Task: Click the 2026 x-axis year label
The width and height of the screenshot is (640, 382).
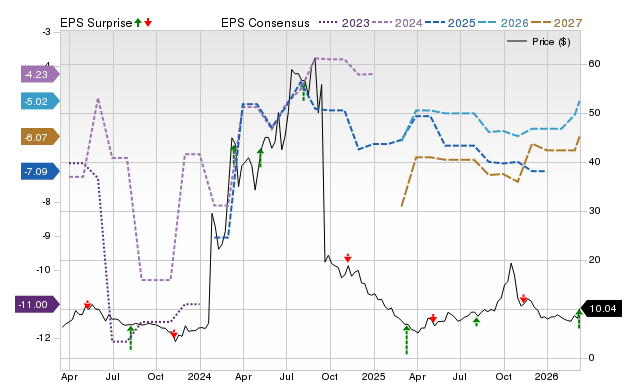Action: [x=547, y=376]
